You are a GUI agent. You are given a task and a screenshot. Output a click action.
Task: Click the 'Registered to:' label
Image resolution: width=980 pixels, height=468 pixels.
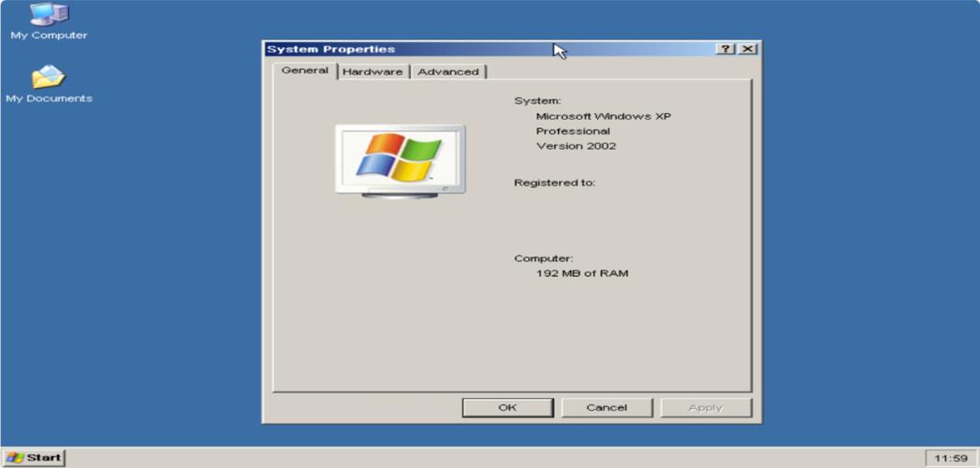[x=554, y=183]
